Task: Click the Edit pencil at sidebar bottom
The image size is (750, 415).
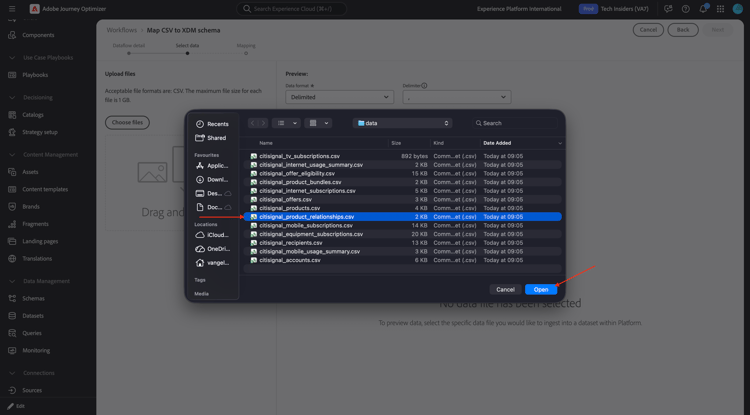Action: [11, 406]
